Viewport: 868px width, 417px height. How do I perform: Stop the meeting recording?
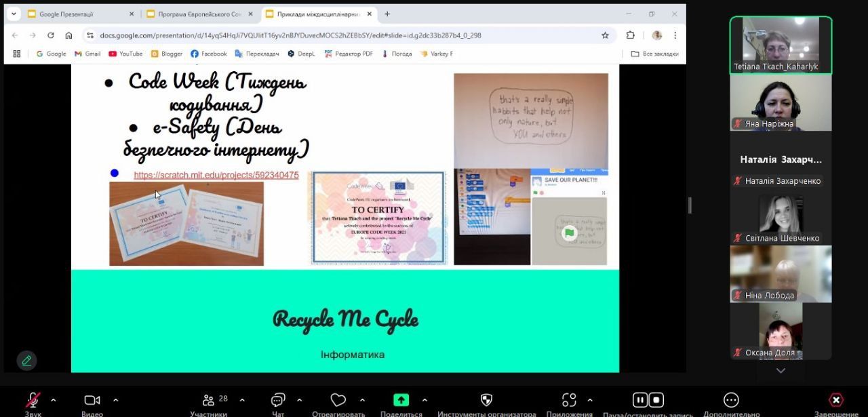coord(656,400)
